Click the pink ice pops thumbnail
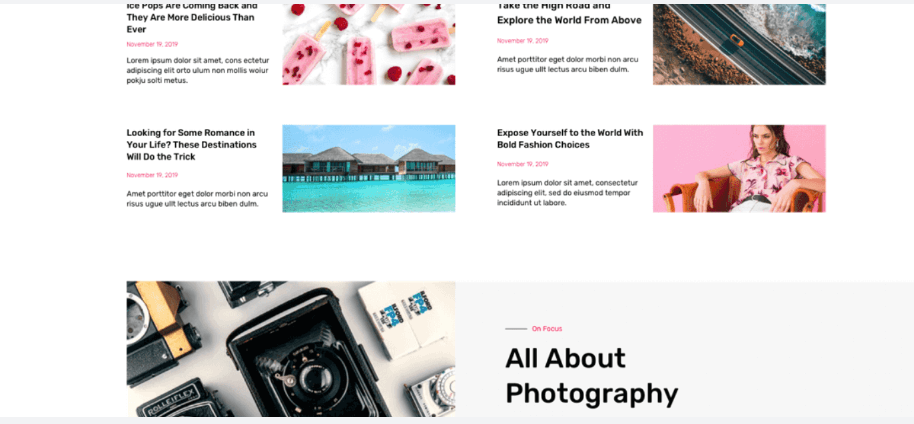The width and height of the screenshot is (914, 424). coord(368,44)
